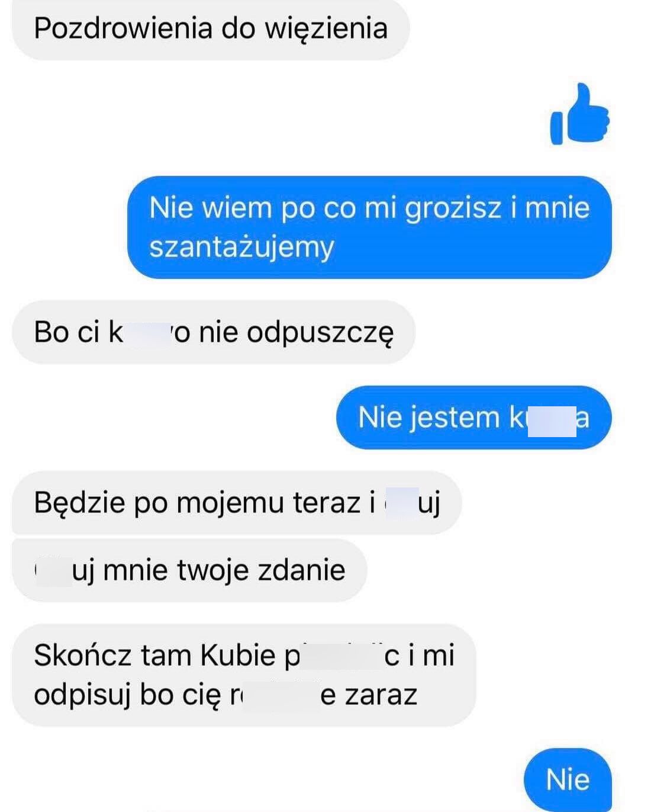
Task: Click the word 'grozisz' in blue message
Action: coord(453,208)
